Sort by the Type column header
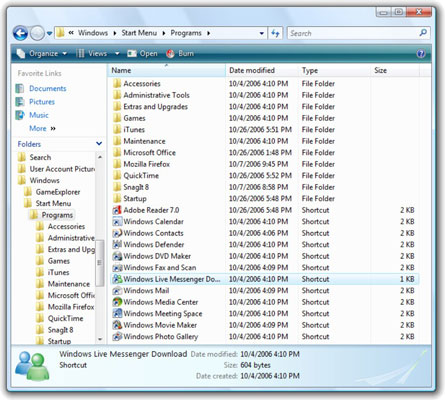The height and width of the screenshot is (400, 445). (x=335, y=70)
